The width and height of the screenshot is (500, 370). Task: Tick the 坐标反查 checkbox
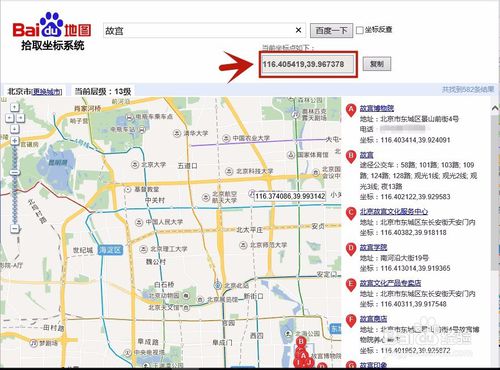coord(360,30)
